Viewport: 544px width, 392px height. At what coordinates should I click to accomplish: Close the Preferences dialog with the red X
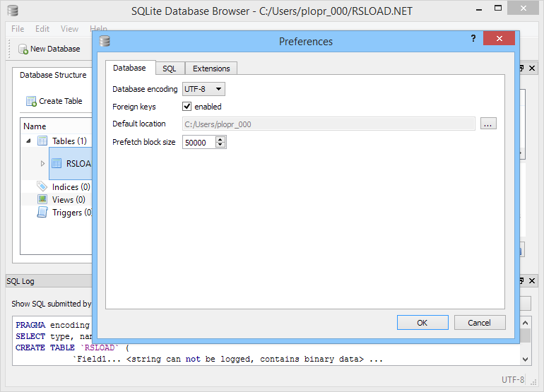(x=499, y=38)
